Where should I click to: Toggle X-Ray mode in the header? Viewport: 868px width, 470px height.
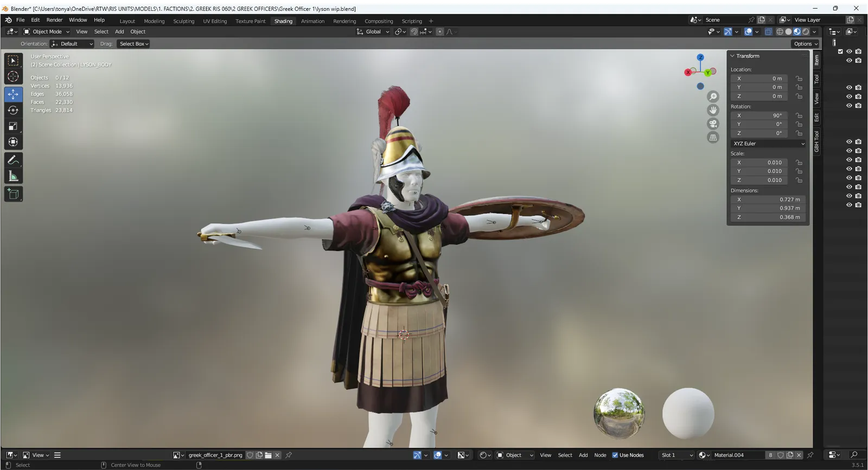pyautogui.click(x=769, y=32)
